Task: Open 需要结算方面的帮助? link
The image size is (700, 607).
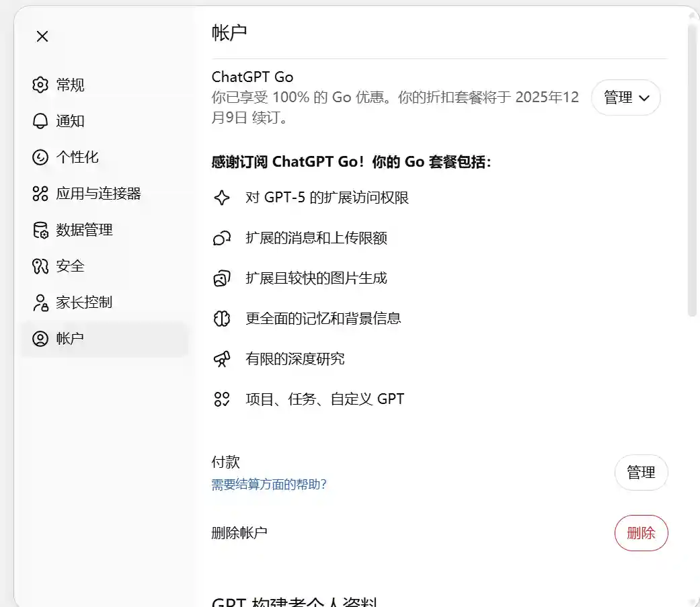Action: tap(268, 484)
